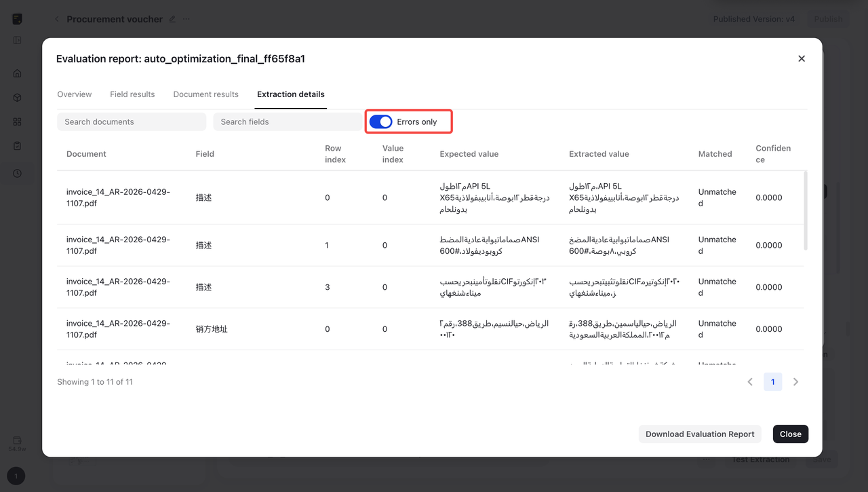
Task: Click Published Version: v4 label
Action: (753, 19)
